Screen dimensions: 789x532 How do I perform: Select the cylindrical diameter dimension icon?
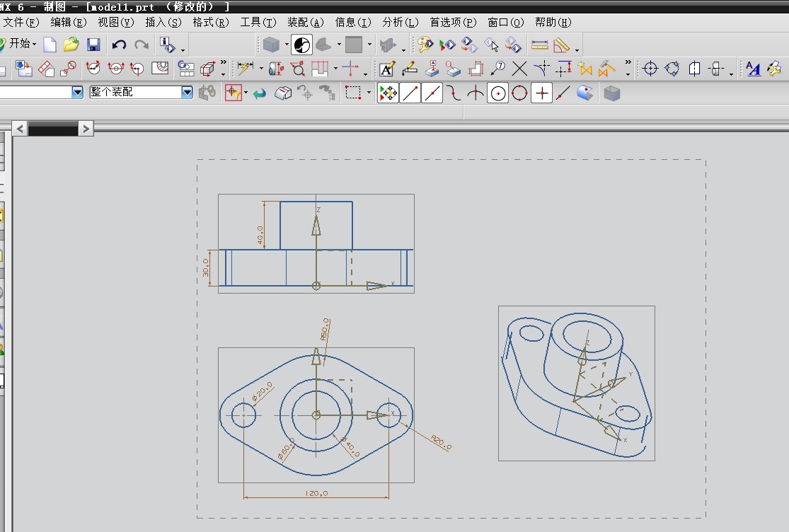(x=276, y=69)
